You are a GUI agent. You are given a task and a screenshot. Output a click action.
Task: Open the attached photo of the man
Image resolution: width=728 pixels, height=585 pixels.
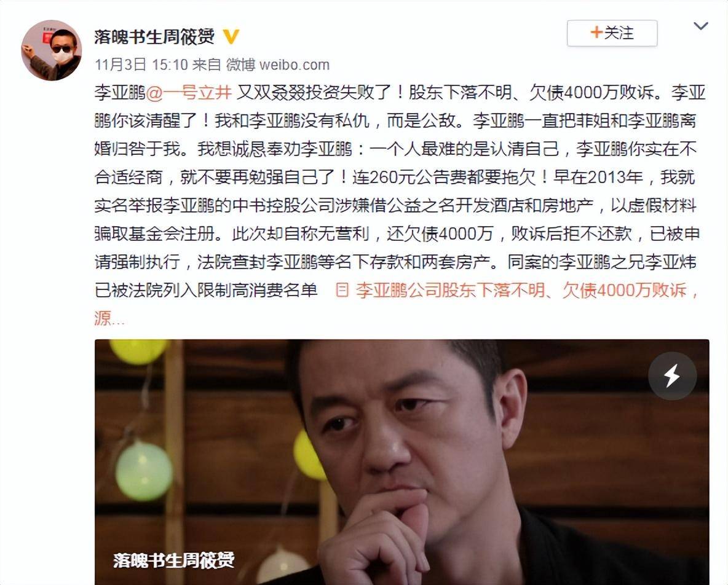click(x=402, y=462)
